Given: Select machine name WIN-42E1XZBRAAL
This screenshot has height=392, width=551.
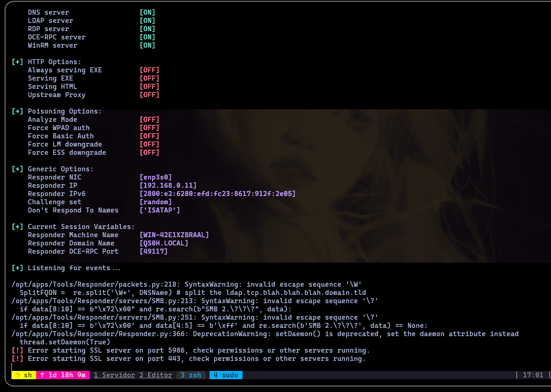Looking at the screenshot, I should pos(174,235).
